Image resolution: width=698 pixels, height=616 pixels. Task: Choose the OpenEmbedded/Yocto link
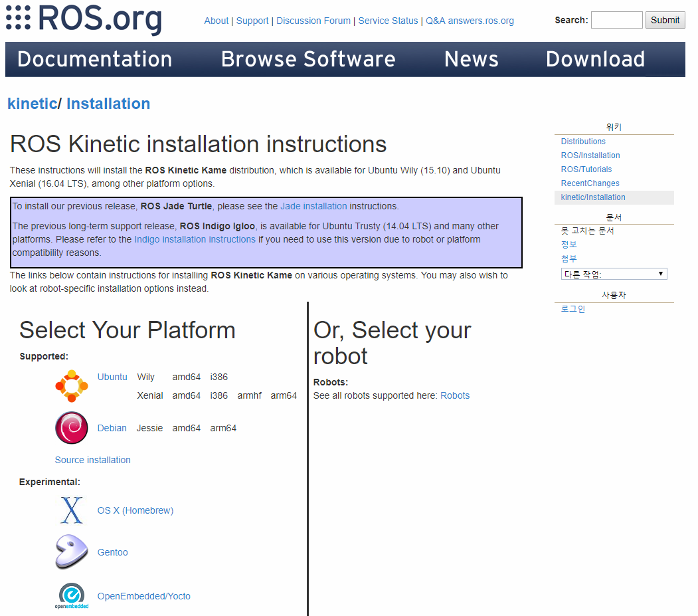pos(144,596)
